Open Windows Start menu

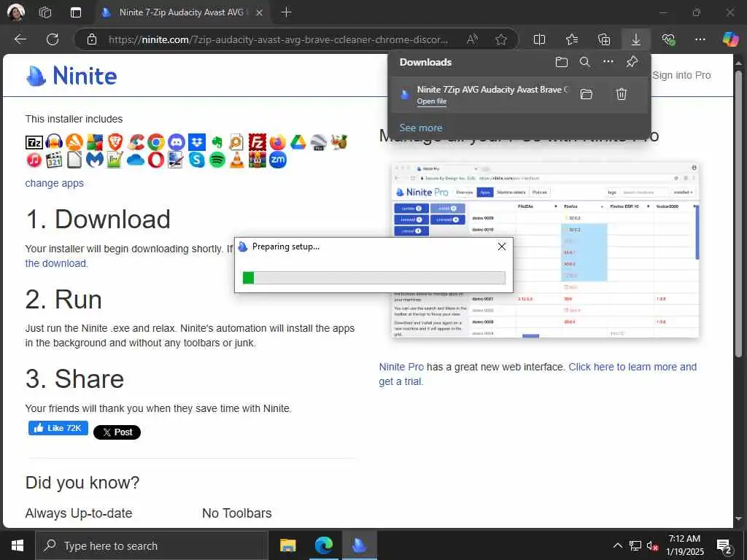pos(18,545)
